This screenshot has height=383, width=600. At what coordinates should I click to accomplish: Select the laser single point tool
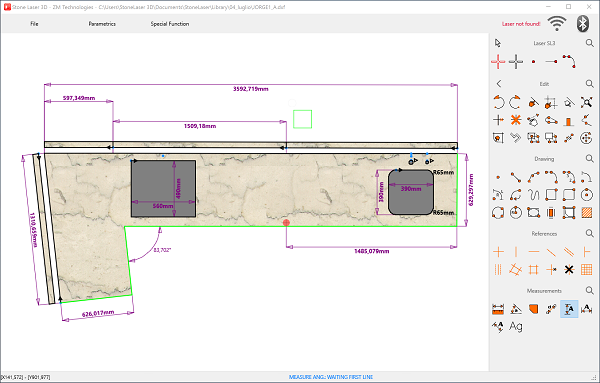click(533, 61)
